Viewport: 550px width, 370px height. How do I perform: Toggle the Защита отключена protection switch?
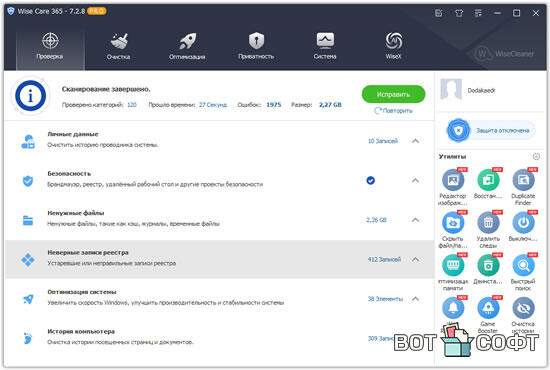491,130
